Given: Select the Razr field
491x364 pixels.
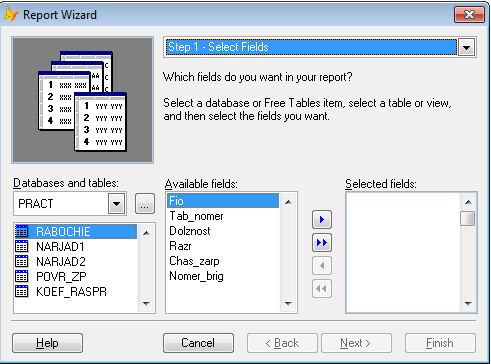Looking at the screenshot, I should click(x=223, y=246).
